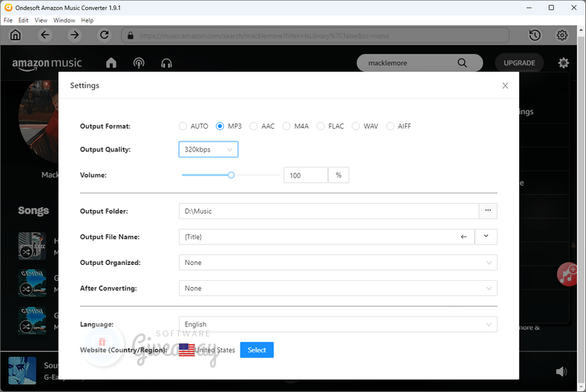
Task: Click the magnifier search icon
Action: [462, 62]
